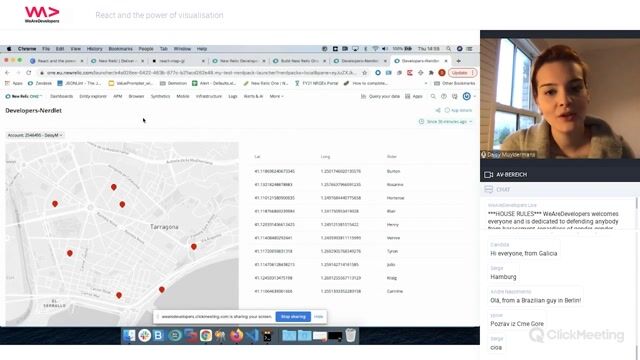
Task: Open the History menu
Action: coord(94,49)
